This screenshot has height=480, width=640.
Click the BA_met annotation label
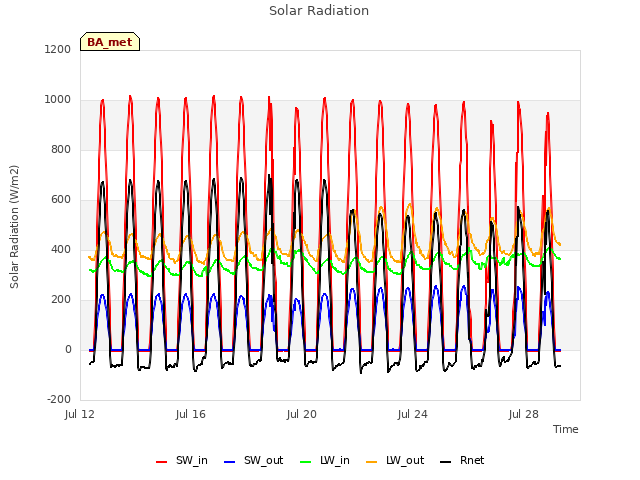pyautogui.click(x=110, y=42)
